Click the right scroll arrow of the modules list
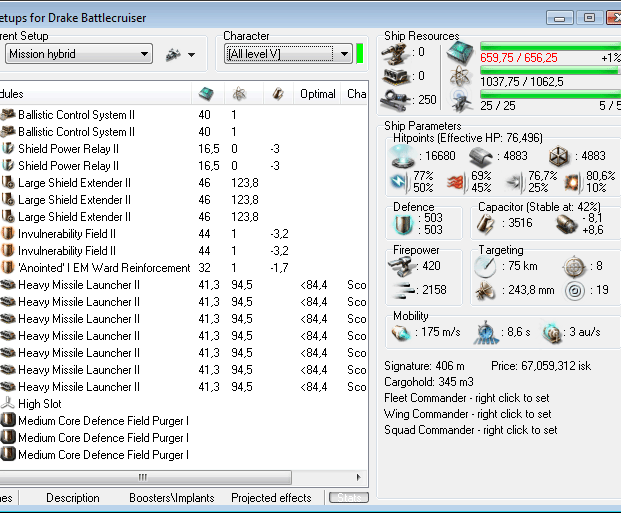Image resolution: width=621 pixels, height=513 pixels. click(359, 477)
